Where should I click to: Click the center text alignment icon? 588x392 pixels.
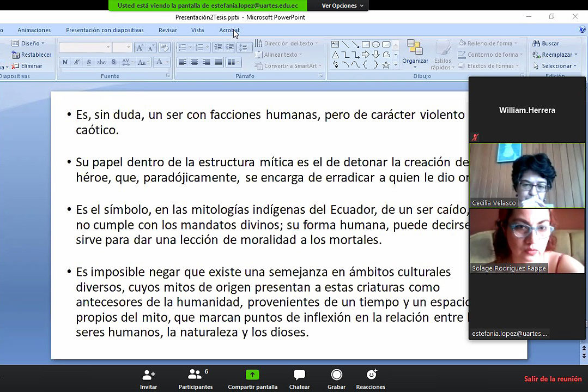[194, 62]
